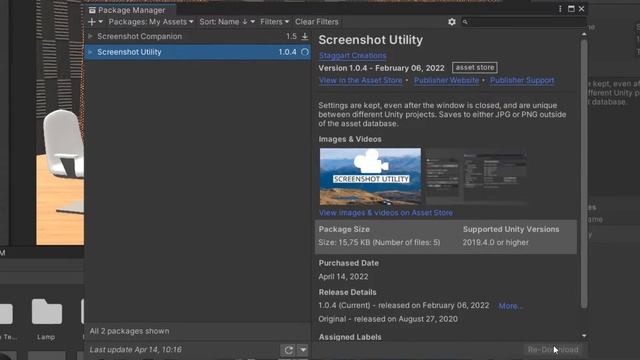Click the 'Original - released on August 27, 2020' text

tap(388, 319)
